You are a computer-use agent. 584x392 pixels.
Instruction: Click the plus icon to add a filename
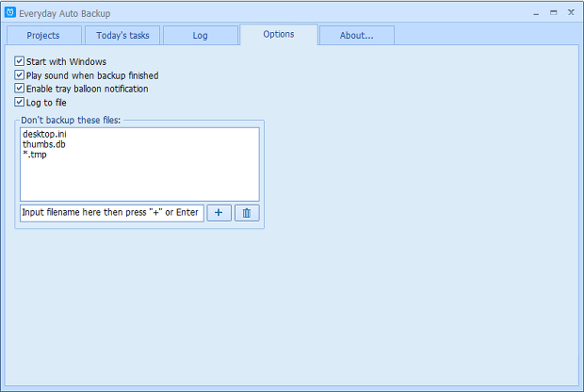pyautogui.click(x=219, y=213)
